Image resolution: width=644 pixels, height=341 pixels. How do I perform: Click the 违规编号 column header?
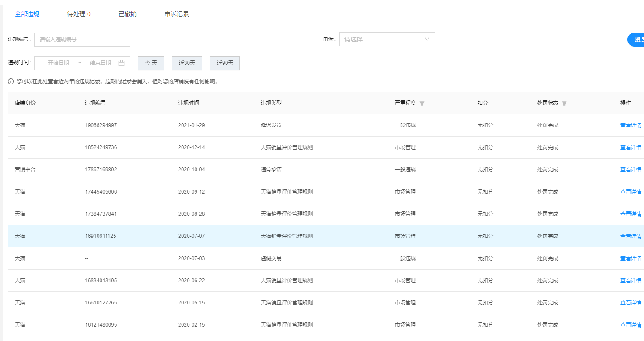point(95,103)
